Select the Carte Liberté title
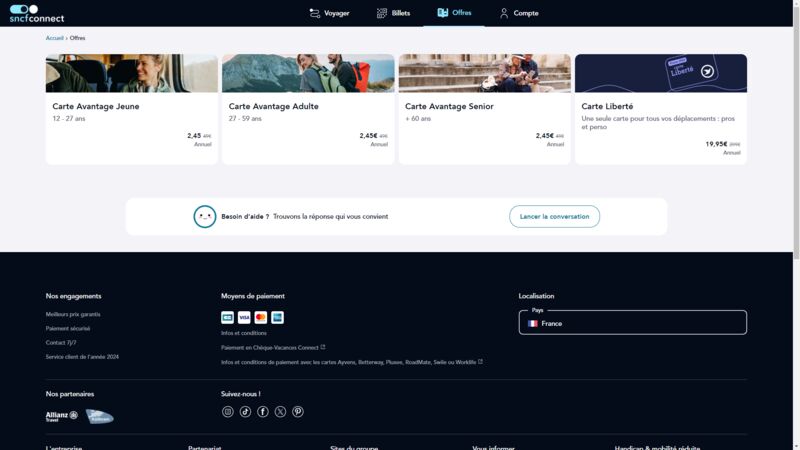Screen dimensions: 800x450 click(x=607, y=106)
